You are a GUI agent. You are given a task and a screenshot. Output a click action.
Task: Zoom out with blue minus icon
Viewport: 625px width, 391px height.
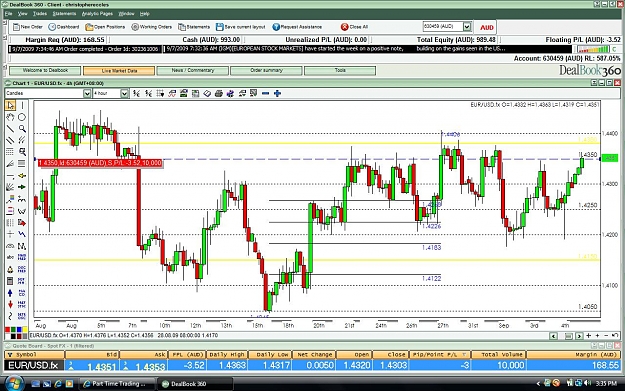tap(265, 93)
